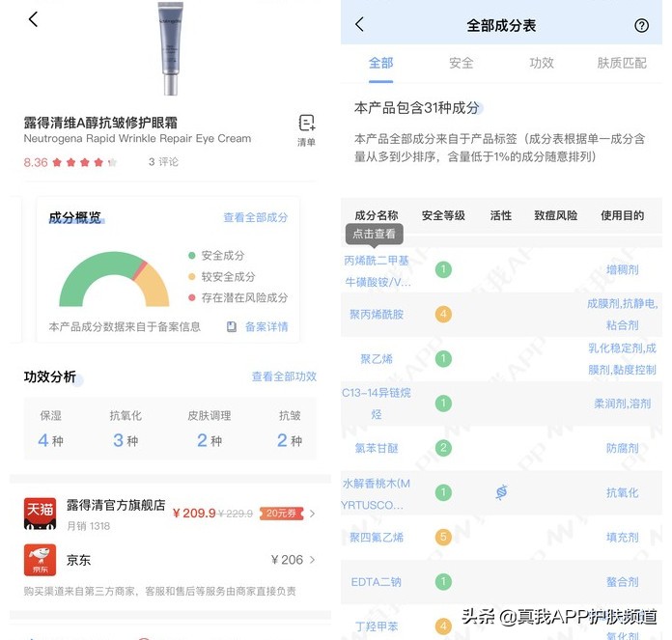Tap 柔润剂,溶剂 purpose text
The image size is (672, 640).
623,403
